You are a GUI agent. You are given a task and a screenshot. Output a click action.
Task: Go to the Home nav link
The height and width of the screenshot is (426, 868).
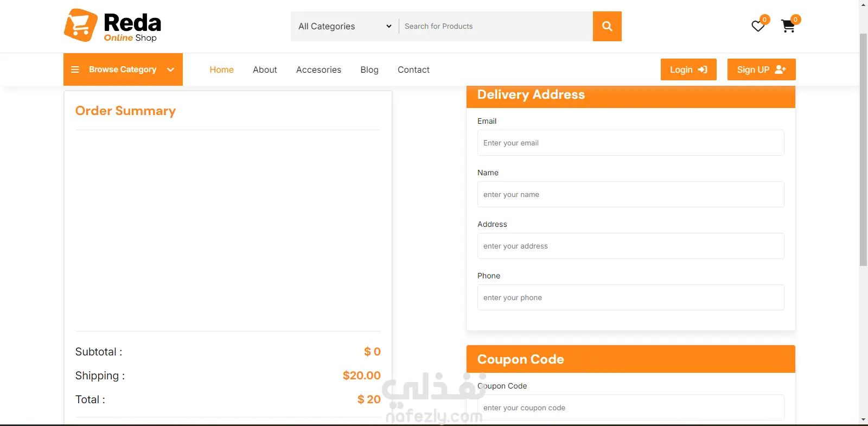pyautogui.click(x=221, y=69)
